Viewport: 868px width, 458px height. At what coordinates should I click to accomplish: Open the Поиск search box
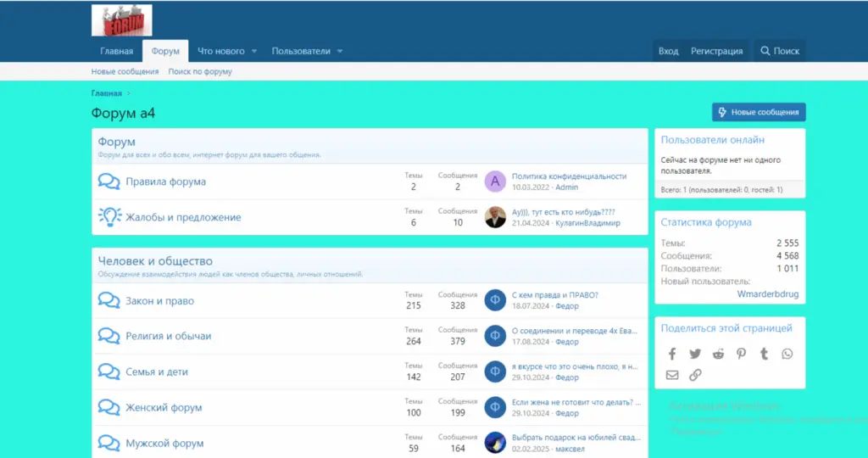pyautogui.click(x=780, y=51)
